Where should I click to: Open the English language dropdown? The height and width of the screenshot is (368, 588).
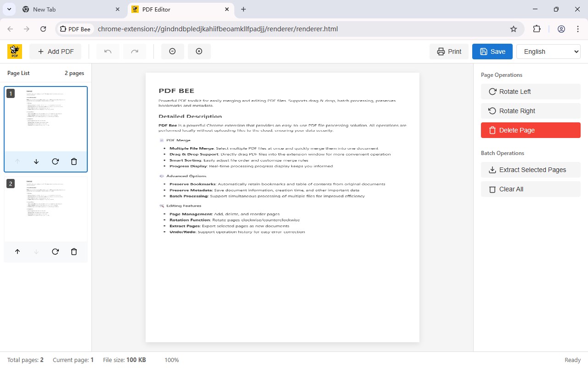(x=548, y=52)
